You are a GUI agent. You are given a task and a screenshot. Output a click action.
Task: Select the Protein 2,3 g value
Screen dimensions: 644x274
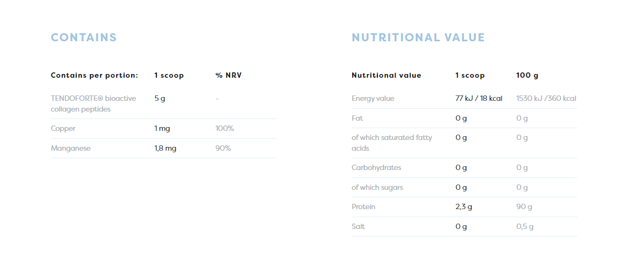pos(464,207)
